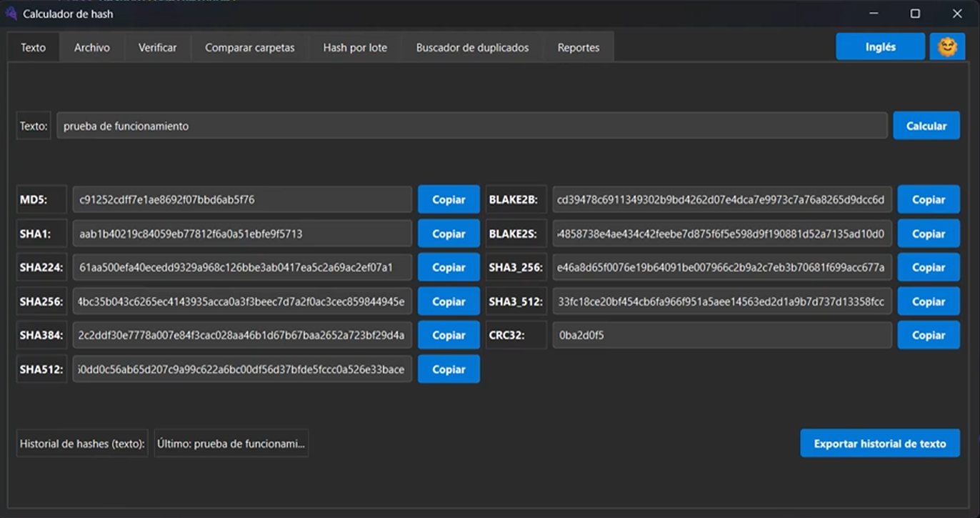Viewport: 980px width, 518px height.
Task: Select the Hash por lote tab
Action: tap(355, 48)
